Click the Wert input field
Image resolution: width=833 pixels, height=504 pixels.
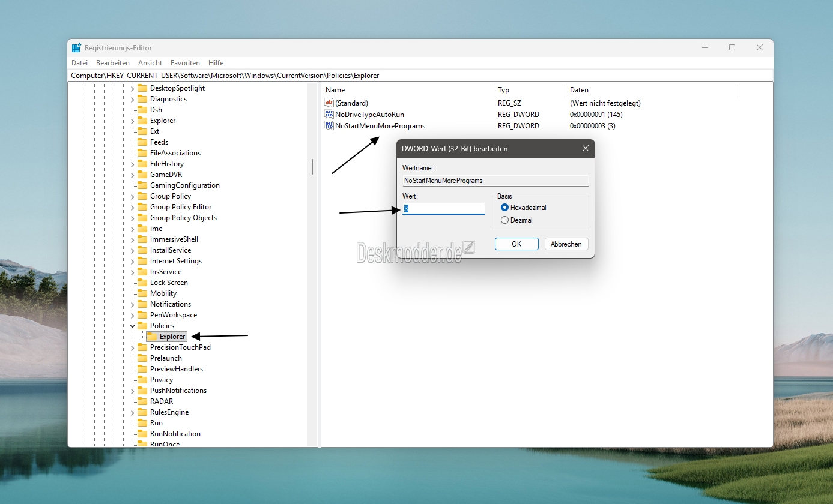(443, 208)
